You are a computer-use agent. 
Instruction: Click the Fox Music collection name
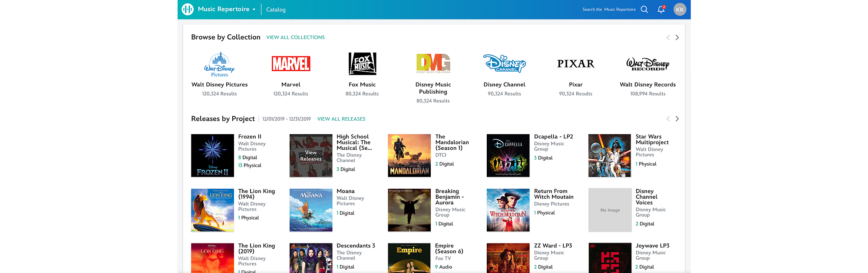(x=362, y=85)
